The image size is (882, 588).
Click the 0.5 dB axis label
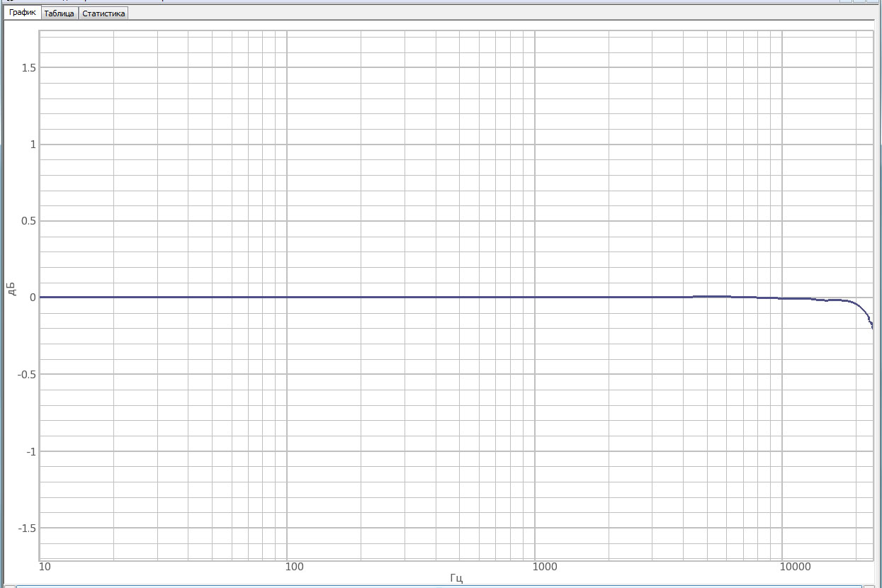pos(28,221)
